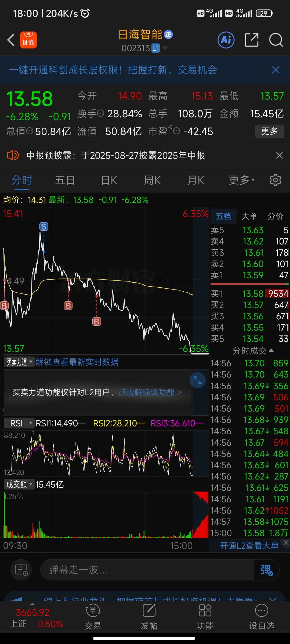290x644 pixels.
Task: Close the 科创成长层 promotion banner
Action: pos(276,70)
